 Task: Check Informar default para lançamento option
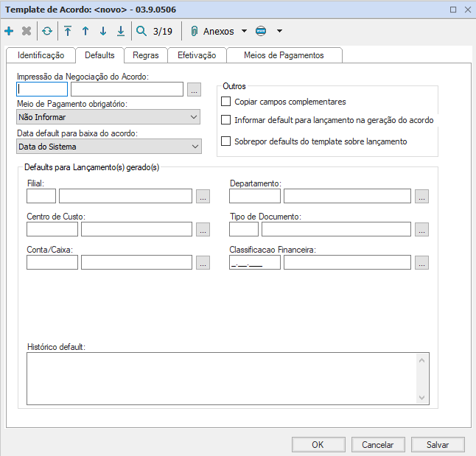pyautogui.click(x=226, y=119)
